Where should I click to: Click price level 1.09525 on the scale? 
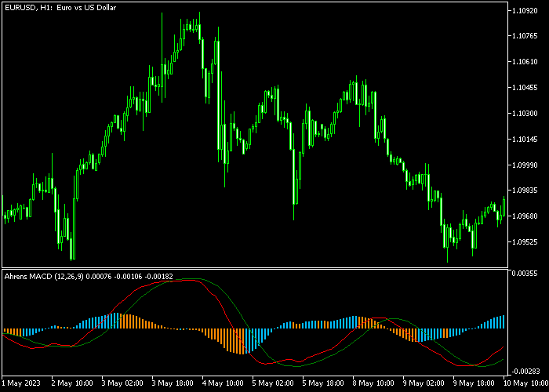click(x=525, y=241)
